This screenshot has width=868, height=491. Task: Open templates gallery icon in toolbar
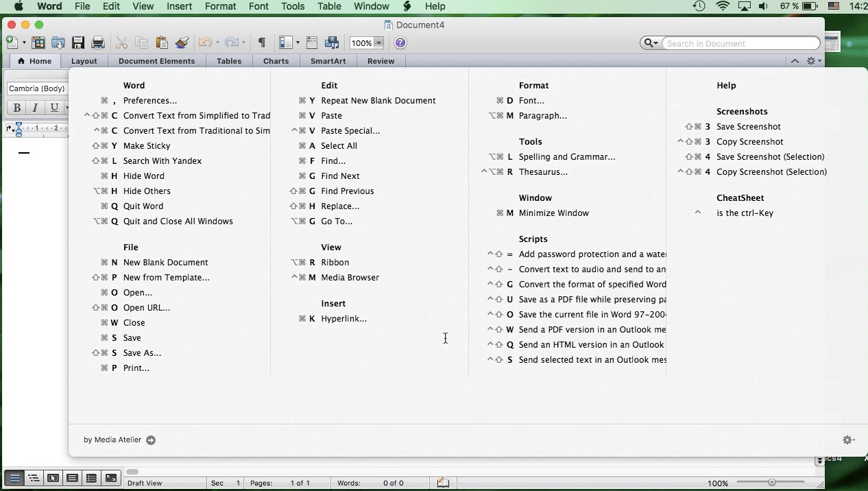coord(38,43)
